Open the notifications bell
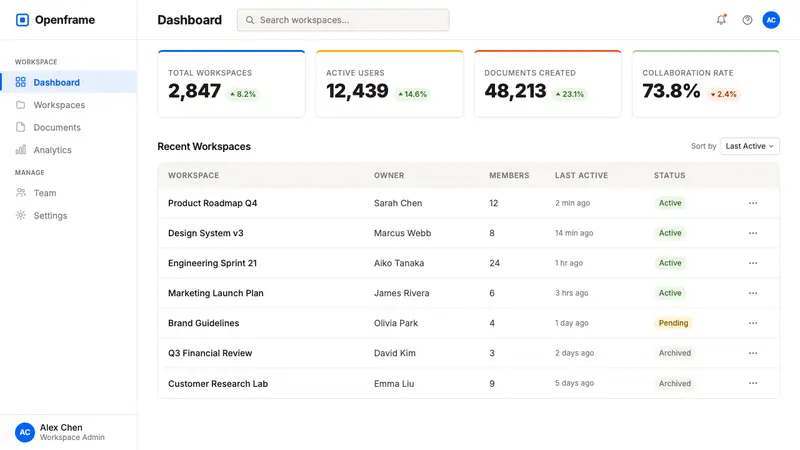Viewport: 800px width, 450px height. click(x=721, y=20)
